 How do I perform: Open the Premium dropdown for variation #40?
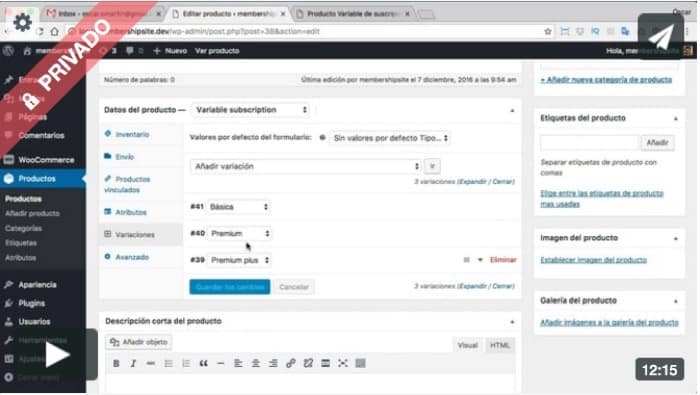(x=240, y=233)
